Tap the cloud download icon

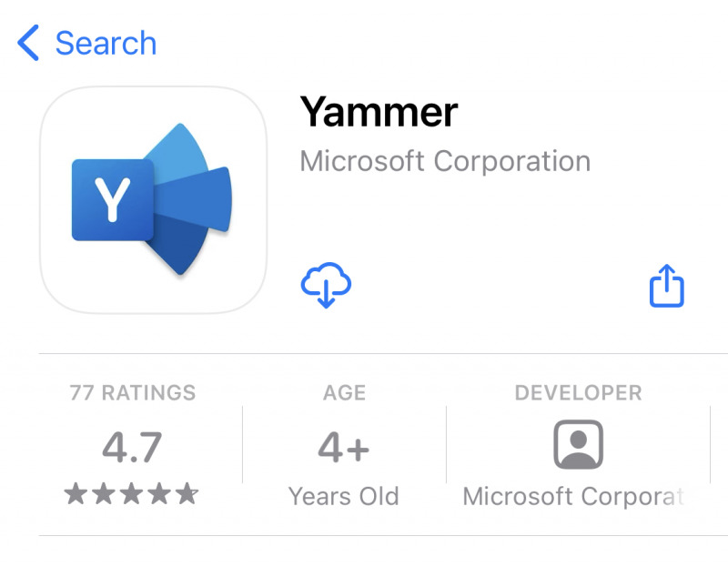326,287
